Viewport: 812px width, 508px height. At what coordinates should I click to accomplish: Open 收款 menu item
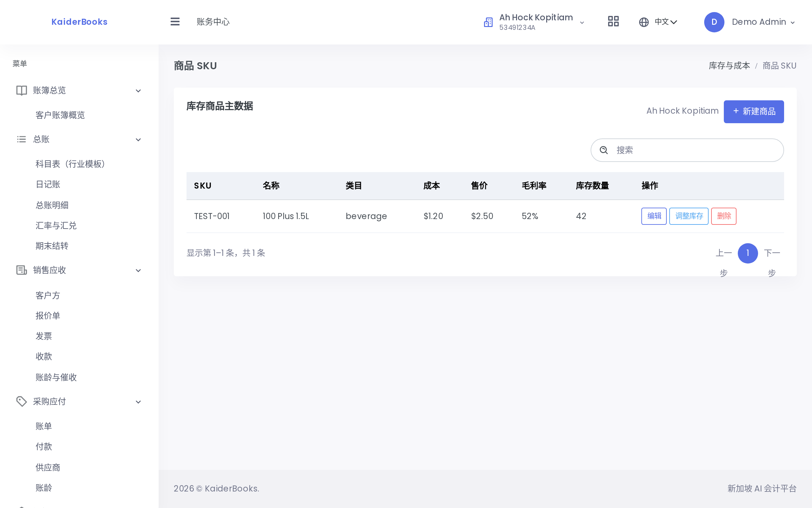coord(44,357)
